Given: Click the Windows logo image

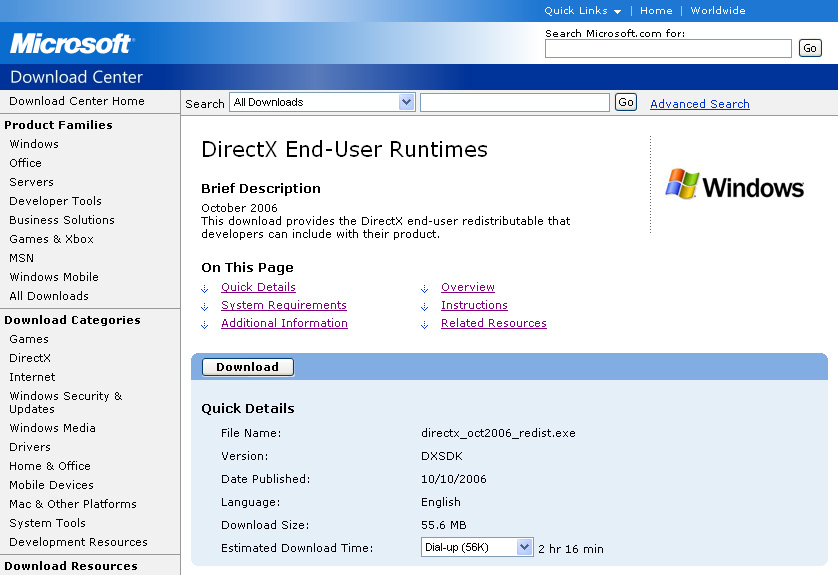Looking at the screenshot, I should (x=735, y=185).
